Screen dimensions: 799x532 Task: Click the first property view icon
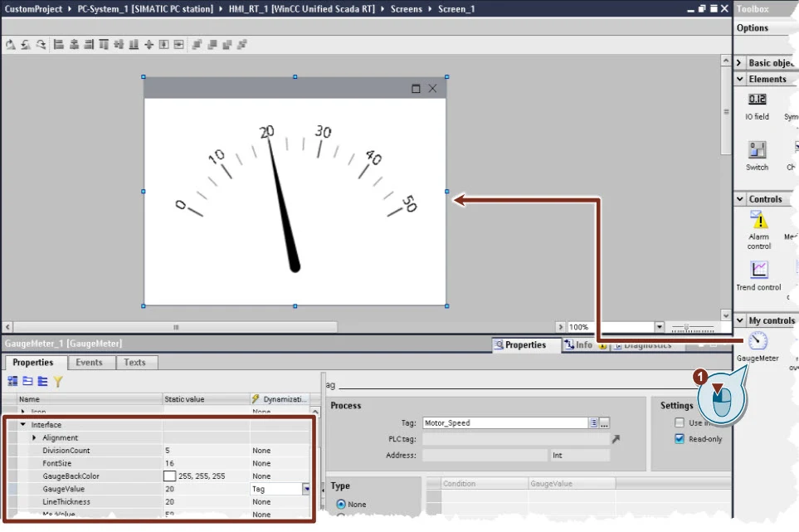12,381
